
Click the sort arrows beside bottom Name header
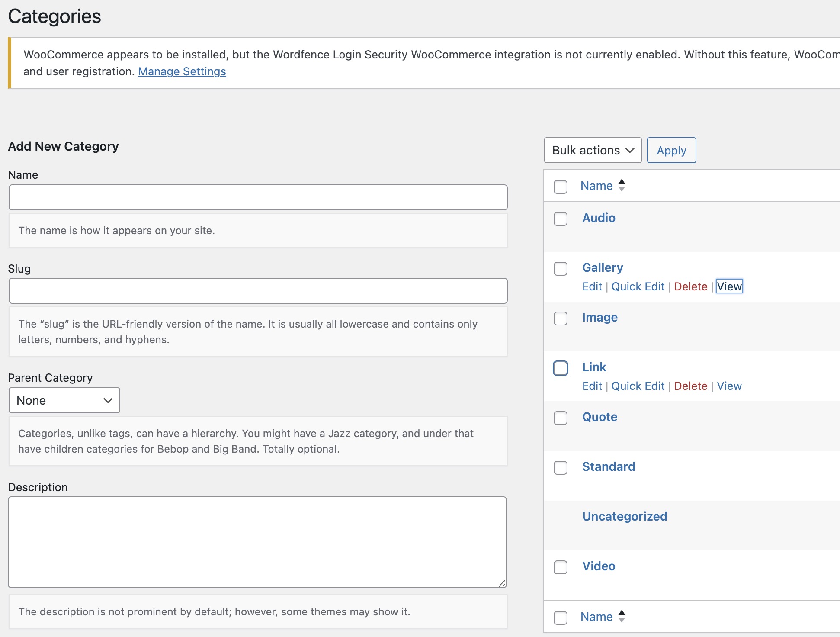click(622, 616)
